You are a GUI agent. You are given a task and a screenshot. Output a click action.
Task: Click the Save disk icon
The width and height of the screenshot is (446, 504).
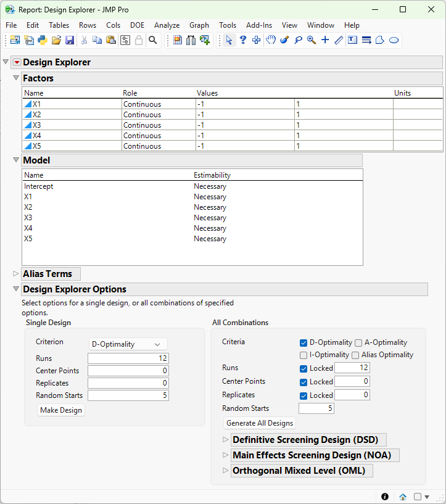(x=70, y=40)
